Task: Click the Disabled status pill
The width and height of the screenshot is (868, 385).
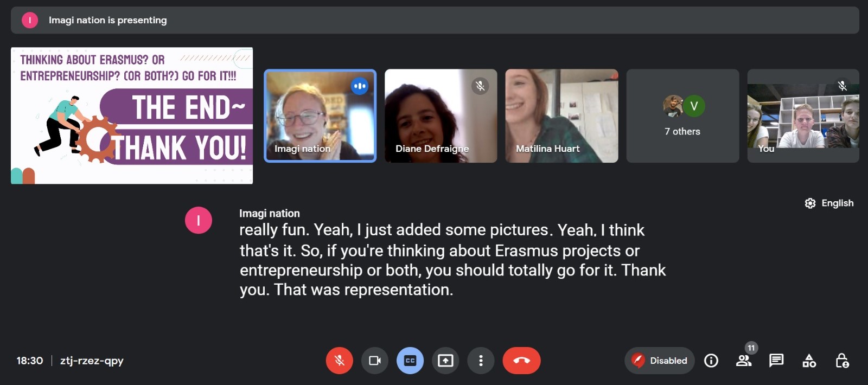Action: (659, 361)
